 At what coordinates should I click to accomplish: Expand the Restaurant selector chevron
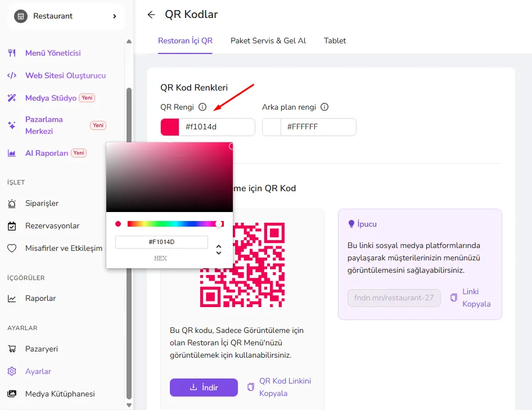tap(115, 16)
